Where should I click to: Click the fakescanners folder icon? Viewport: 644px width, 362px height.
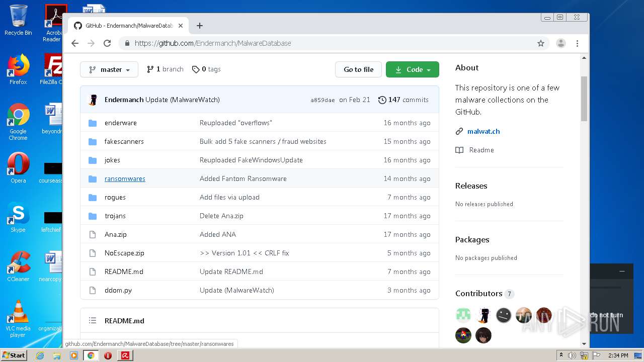[93, 141]
